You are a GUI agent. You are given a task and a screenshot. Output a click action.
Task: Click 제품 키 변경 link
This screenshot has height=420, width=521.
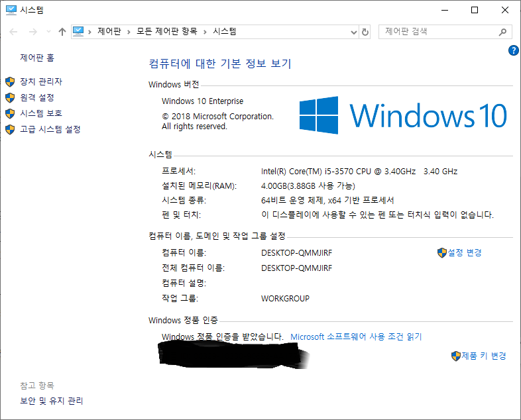click(483, 356)
